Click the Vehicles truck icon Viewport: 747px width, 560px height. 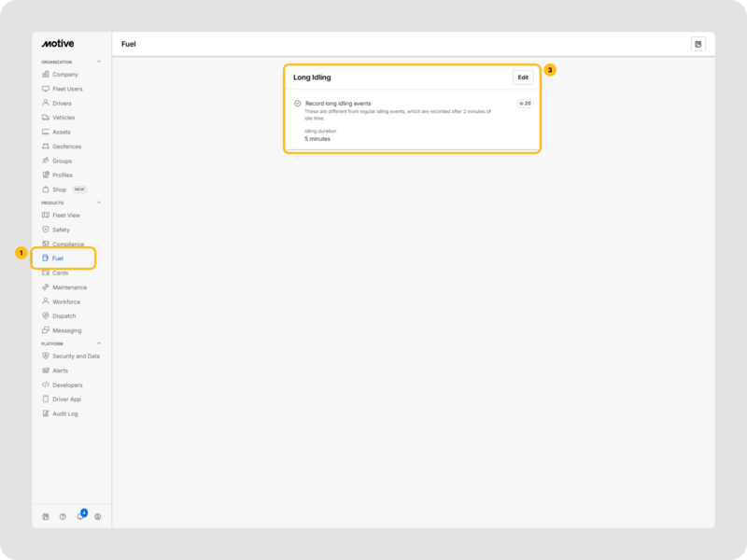pos(46,118)
